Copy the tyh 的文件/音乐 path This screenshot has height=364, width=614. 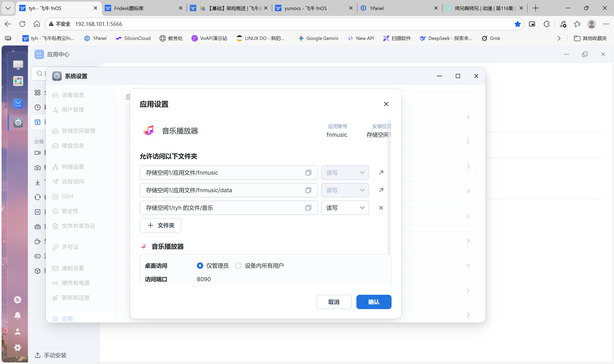(308, 208)
